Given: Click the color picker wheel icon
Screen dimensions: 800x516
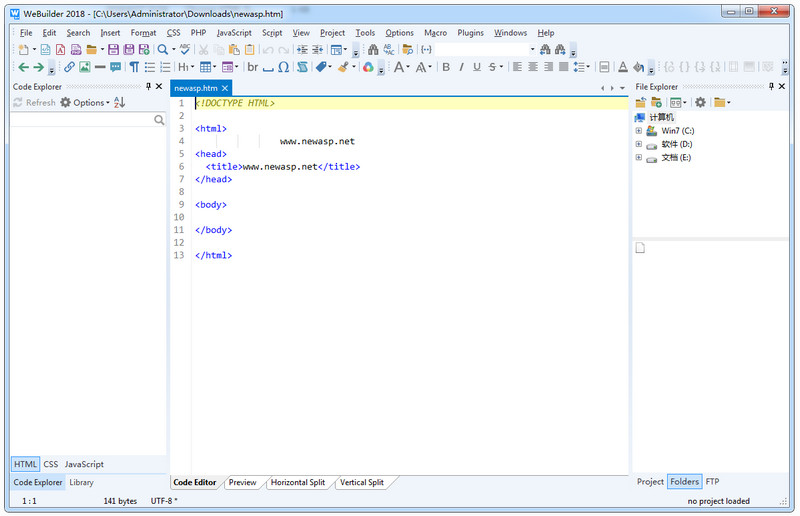Looking at the screenshot, I should [x=368, y=67].
